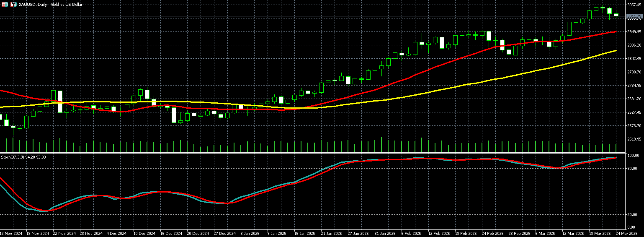Click the 3 Jan 2025 date label

coord(249,233)
